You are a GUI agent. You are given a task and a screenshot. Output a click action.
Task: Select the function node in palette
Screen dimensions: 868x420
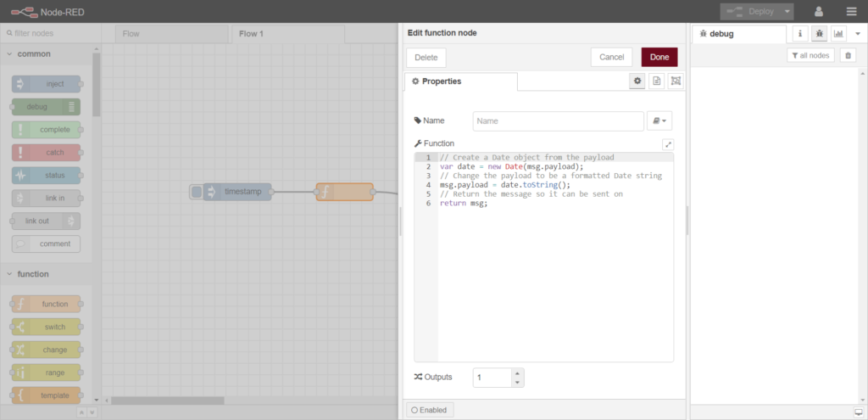point(47,305)
